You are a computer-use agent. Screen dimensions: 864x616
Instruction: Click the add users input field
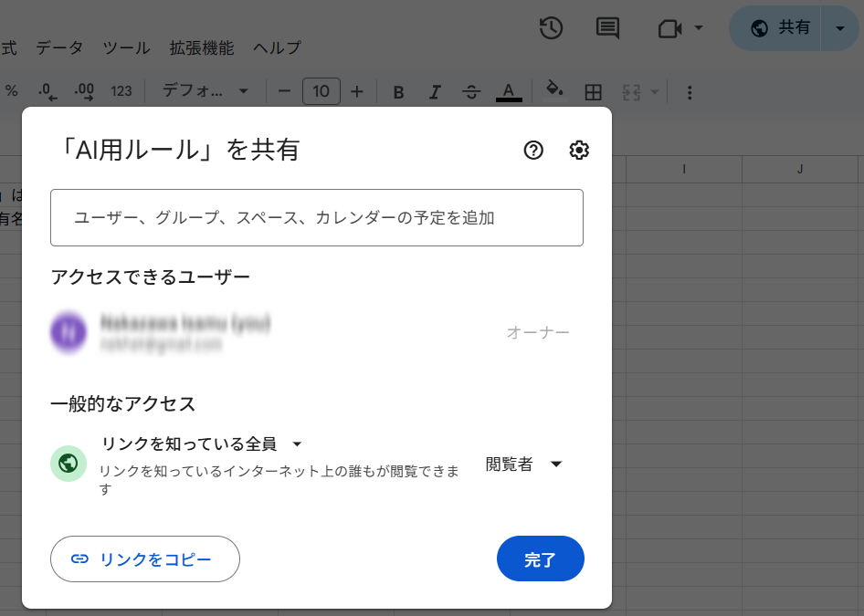click(317, 217)
